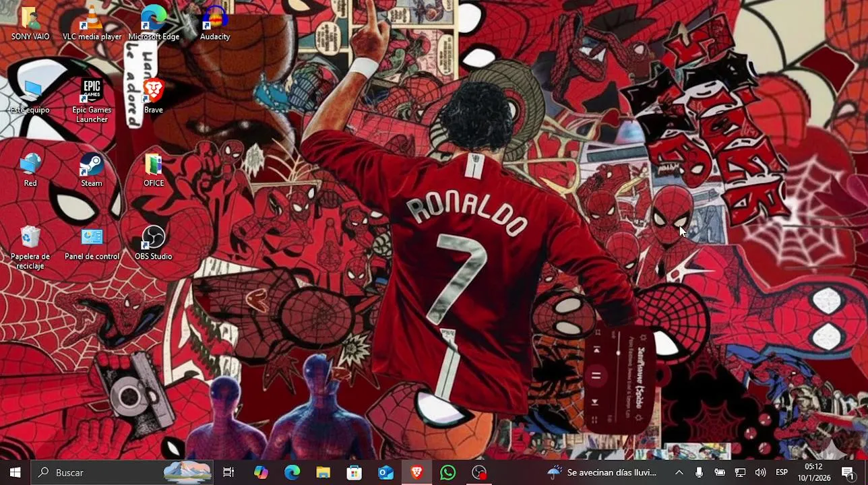Launch Steam from the desktop
Viewport: 868px width, 485px height.
click(x=92, y=170)
